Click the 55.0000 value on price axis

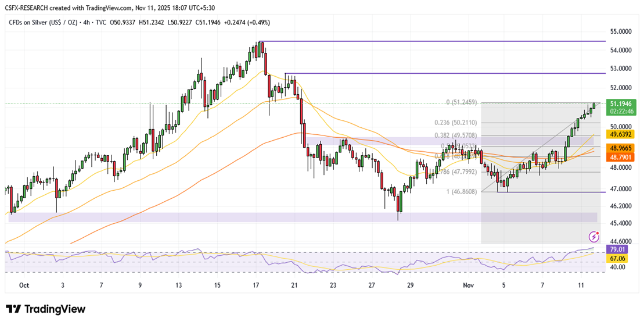(x=621, y=31)
